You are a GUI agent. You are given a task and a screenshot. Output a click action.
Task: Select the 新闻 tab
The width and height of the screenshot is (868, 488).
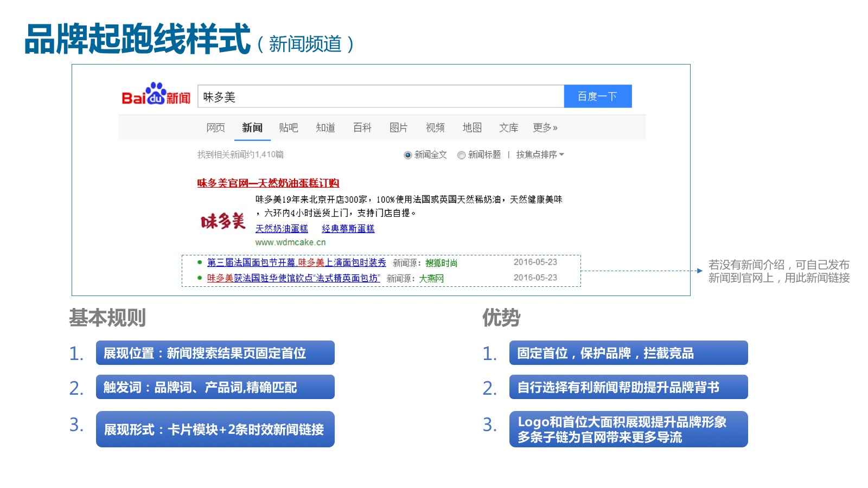(x=252, y=127)
